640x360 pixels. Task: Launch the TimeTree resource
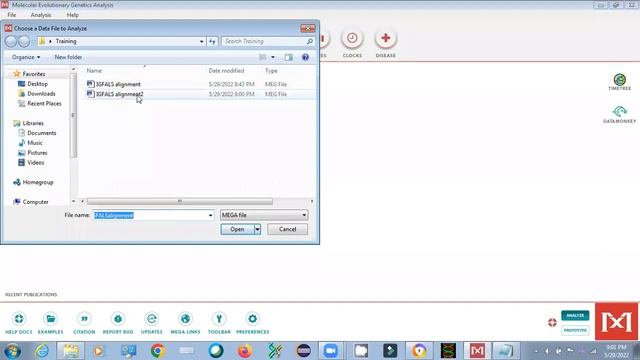[x=619, y=82]
